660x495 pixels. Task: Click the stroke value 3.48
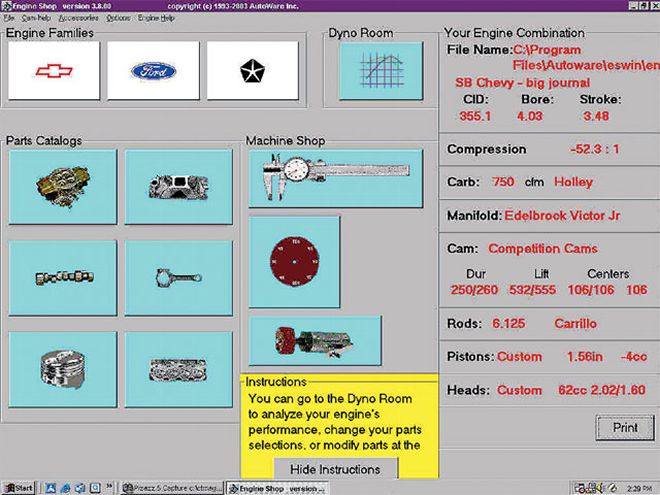(596, 116)
